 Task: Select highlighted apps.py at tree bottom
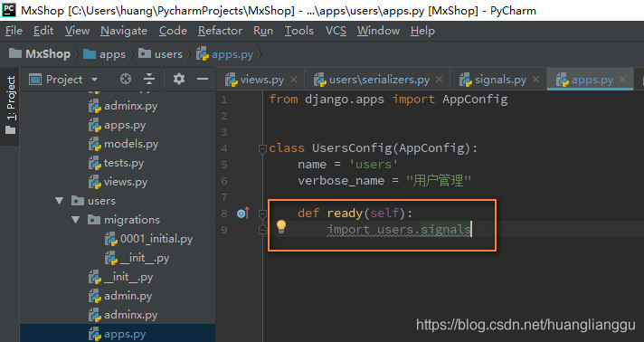tap(117, 334)
